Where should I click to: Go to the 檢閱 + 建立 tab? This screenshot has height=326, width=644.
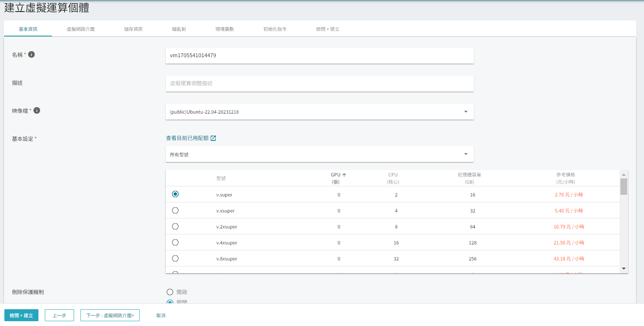pyautogui.click(x=328, y=29)
